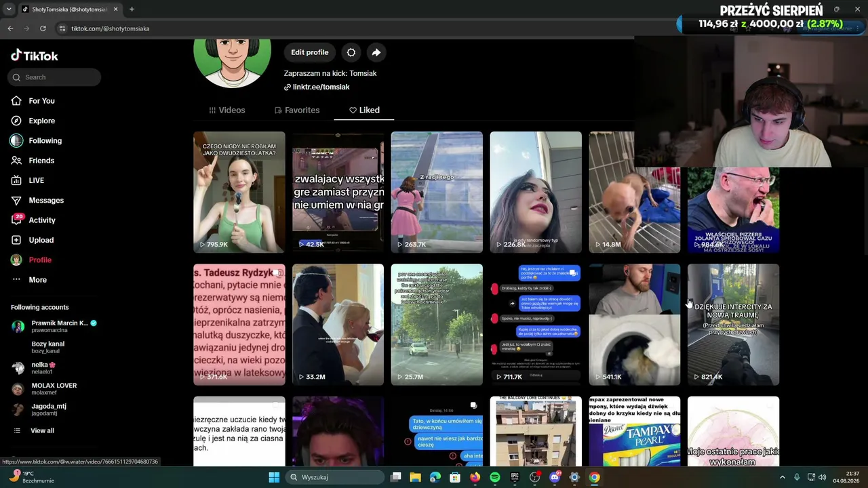Image resolution: width=868 pixels, height=488 pixels.
Task: Open OBS Studio from the taskbar
Action: [x=535, y=477]
